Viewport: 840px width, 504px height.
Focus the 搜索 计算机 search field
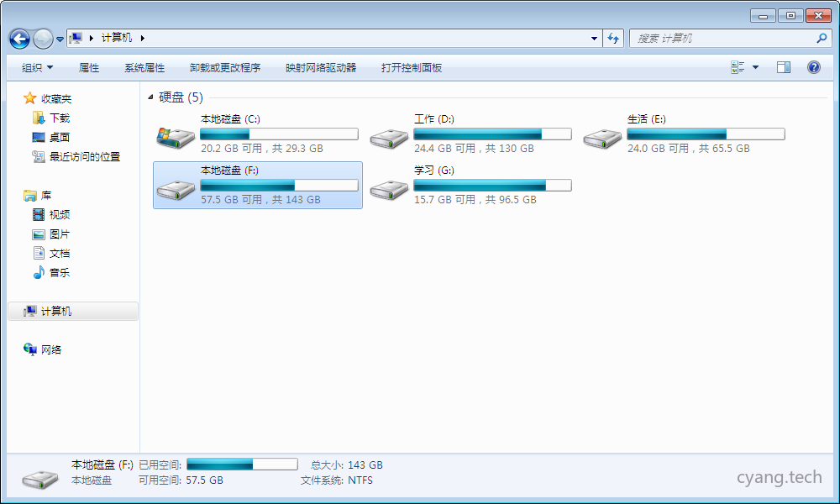[x=722, y=39]
